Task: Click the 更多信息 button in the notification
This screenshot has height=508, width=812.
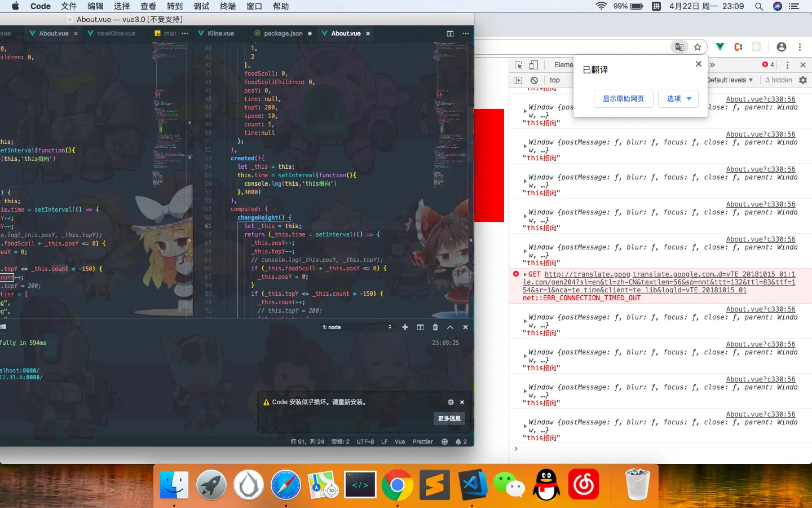Action: 449,418
